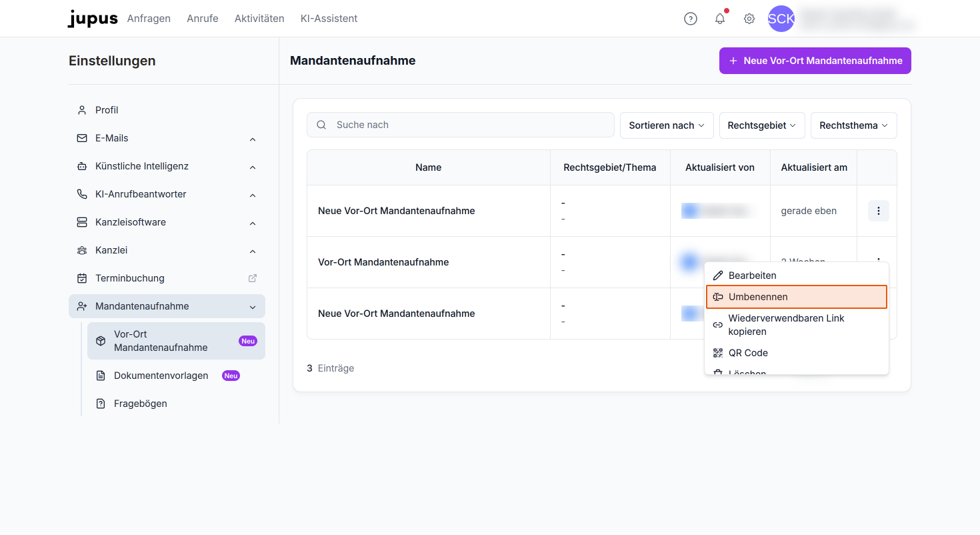Click the Aktualisiert am column header
The height and width of the screenshot is (535, 980).
pos(814,167)
